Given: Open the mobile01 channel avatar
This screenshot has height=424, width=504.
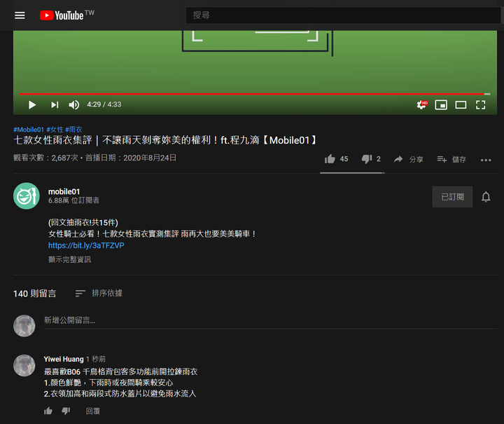Looking at the screenshot, I should tap(27, 196).
